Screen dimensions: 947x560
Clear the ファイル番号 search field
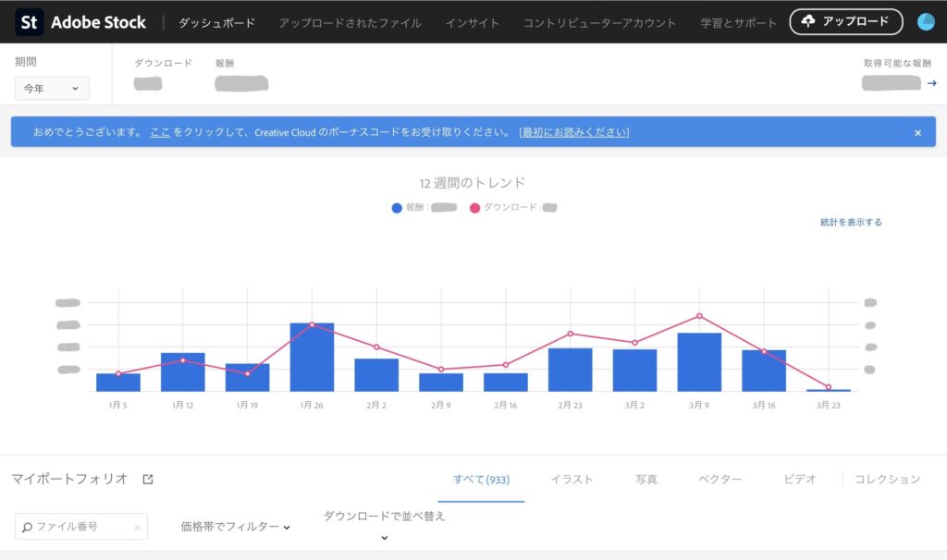[137, 528]
